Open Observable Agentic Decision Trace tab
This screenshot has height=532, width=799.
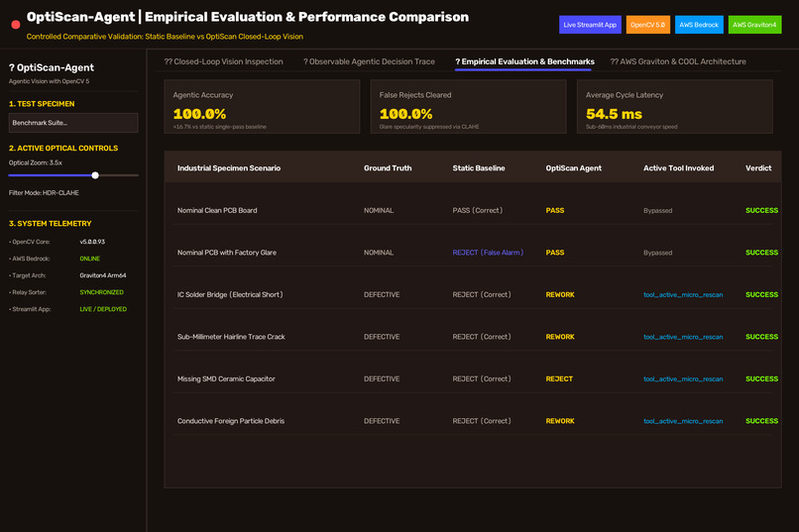pos(369,61)
